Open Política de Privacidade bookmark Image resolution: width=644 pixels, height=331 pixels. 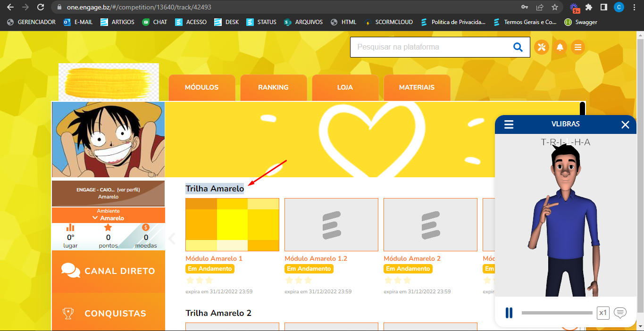tap(453, 22)
